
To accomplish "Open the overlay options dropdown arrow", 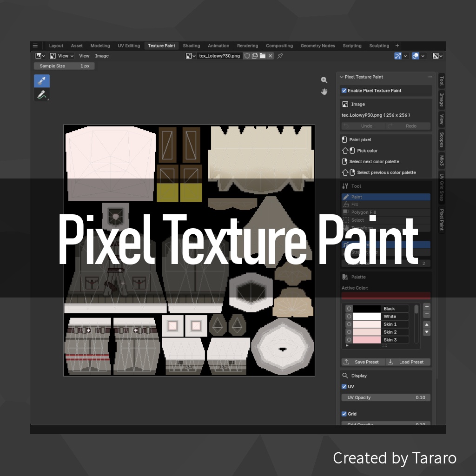I will (x=423, y=56).
